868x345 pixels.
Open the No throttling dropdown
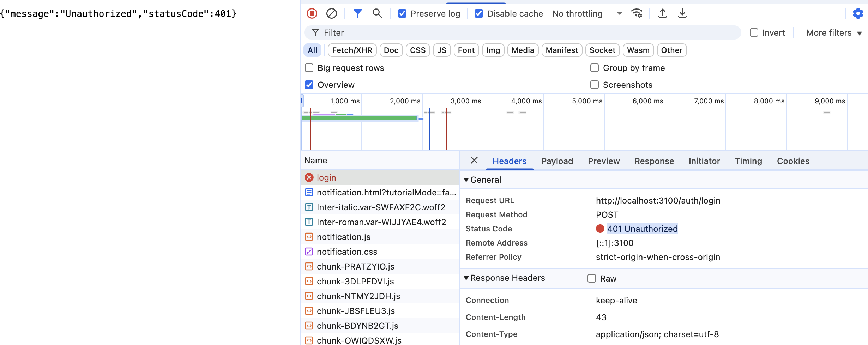tap(587, 13)
